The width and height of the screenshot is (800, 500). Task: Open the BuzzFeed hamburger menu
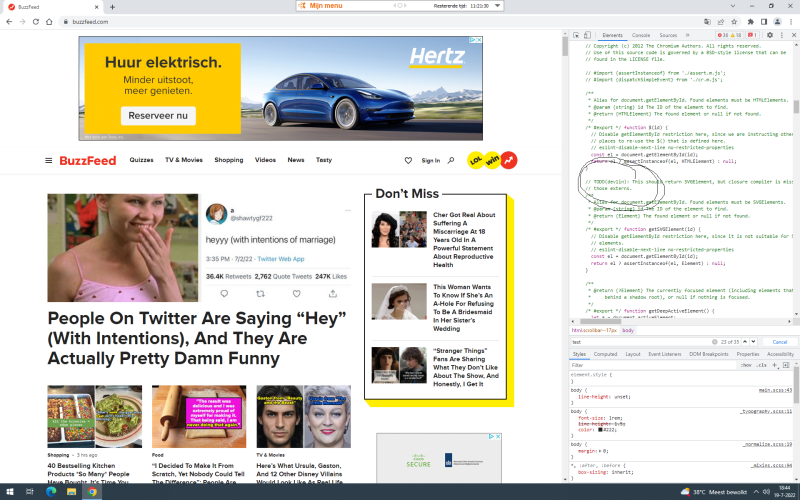pyautogui.click(x=48, y=160)
